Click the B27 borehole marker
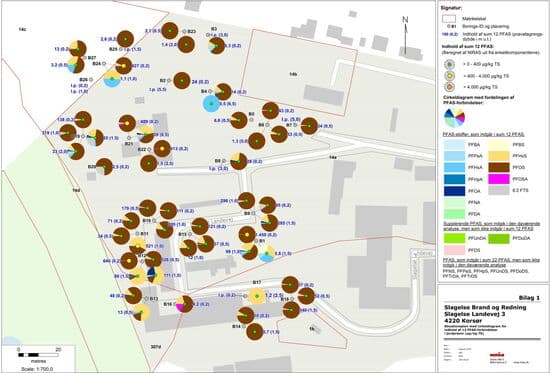Image resolution: width=550 pixels, height=373 pixels. [x=85, y=58]
